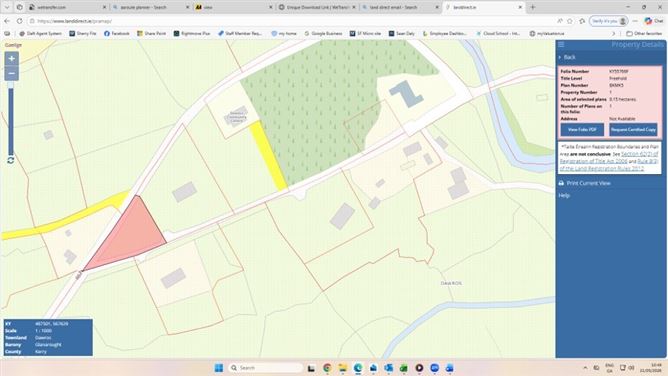Expand the bookmarks overflow chevron
Viewport: 668px width, 376px height.
click(613, 33)
